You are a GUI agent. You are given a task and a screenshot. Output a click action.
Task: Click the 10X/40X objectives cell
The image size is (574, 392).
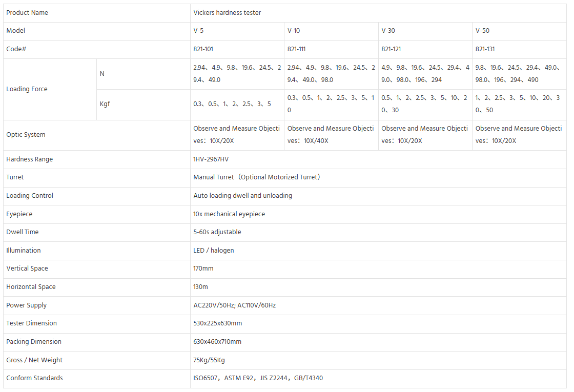pos(331,135)
